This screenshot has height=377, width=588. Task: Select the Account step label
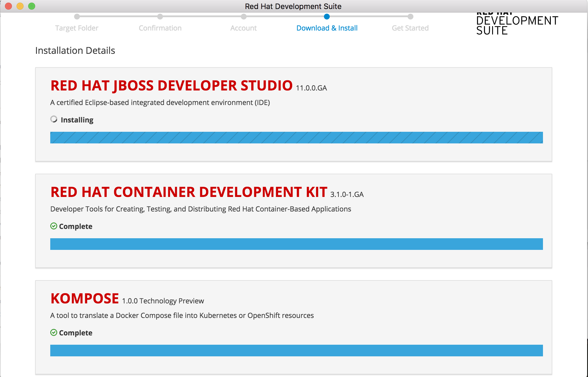[243, 28]
